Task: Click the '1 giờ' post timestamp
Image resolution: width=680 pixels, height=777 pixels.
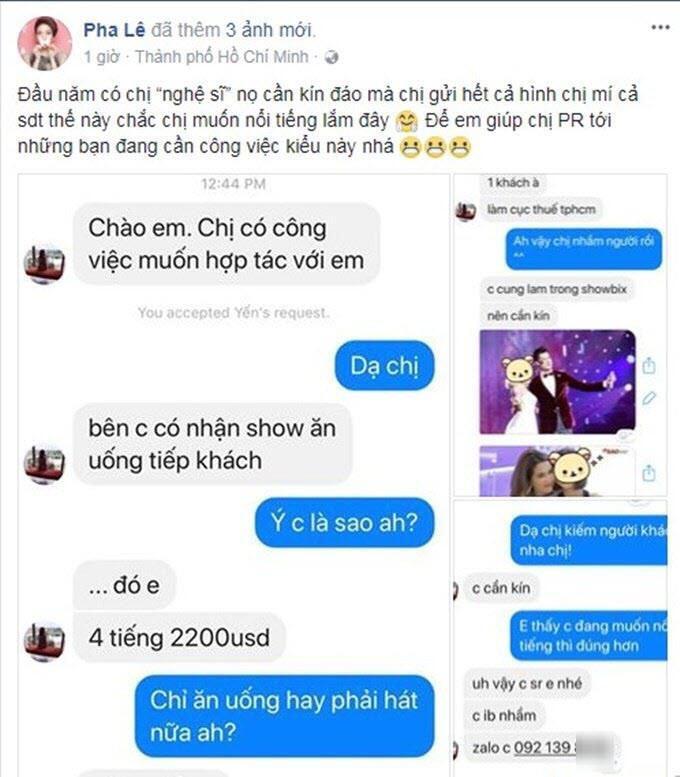Action: pos(102,57)
